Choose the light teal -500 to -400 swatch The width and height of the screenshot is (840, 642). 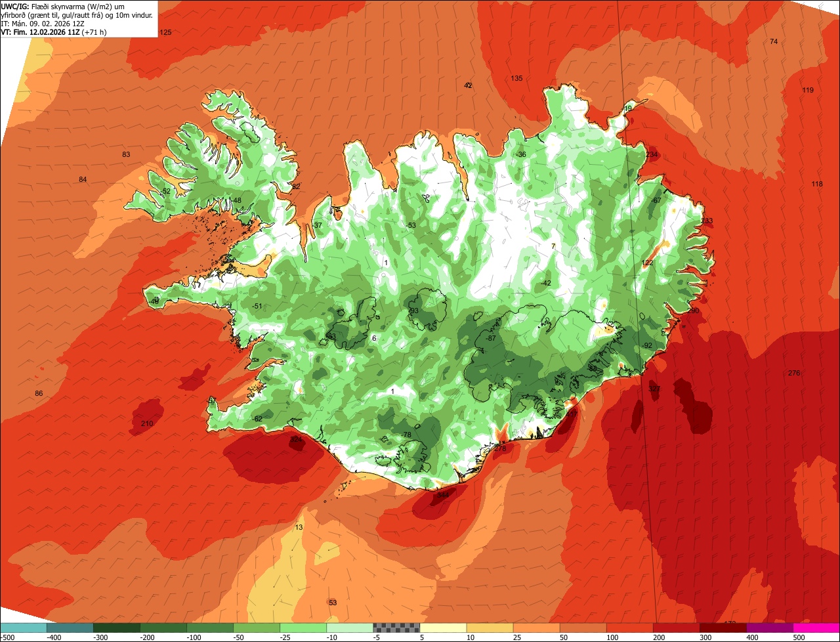[x=23, y=628]
